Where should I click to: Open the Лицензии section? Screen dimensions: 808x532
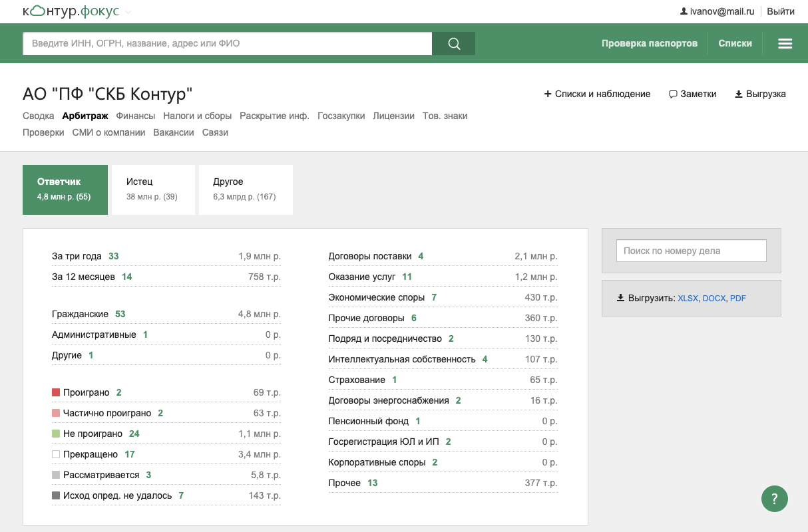[x=394, y=116]
